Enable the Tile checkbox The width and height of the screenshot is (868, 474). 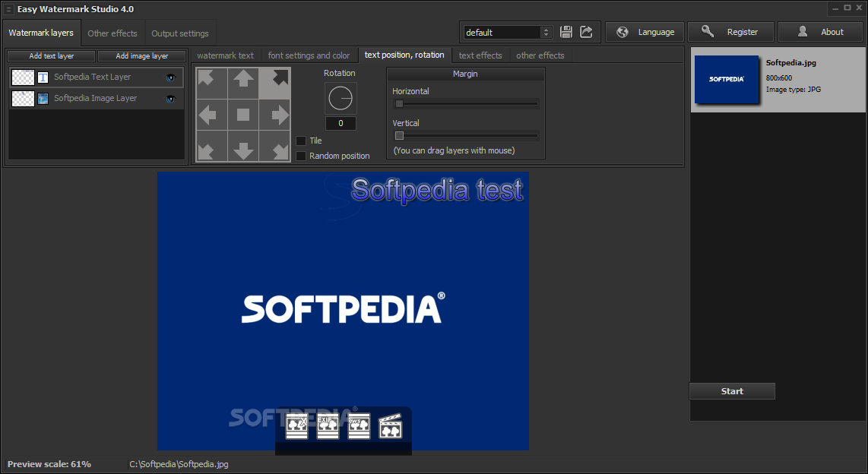301,141
